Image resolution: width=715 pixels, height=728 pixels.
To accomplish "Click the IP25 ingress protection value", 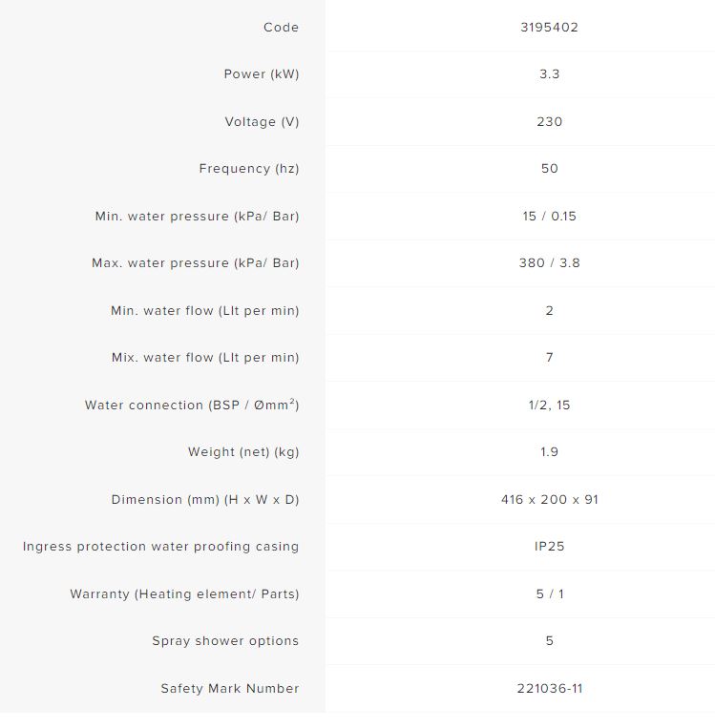I will (x=549, y=547).
